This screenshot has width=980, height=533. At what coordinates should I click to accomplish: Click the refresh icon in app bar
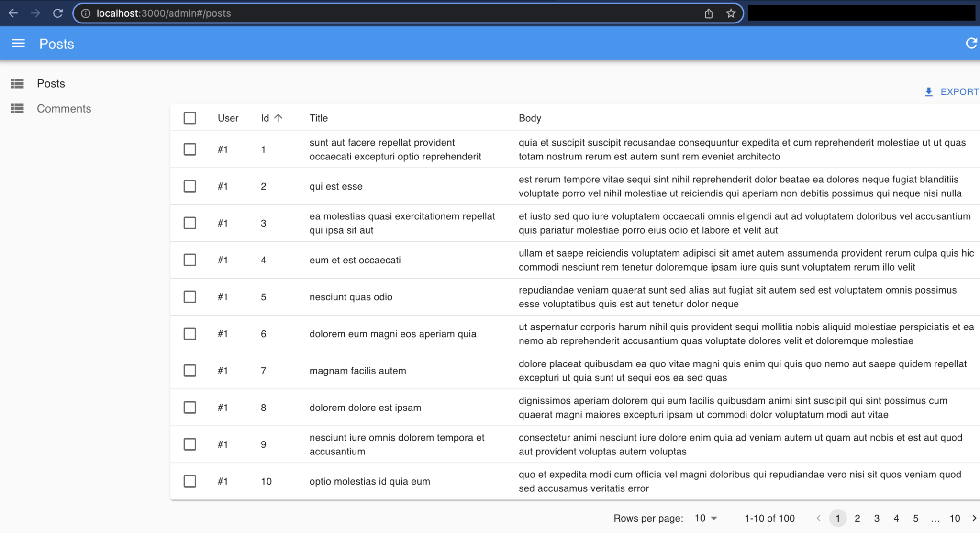click(971, 44)
